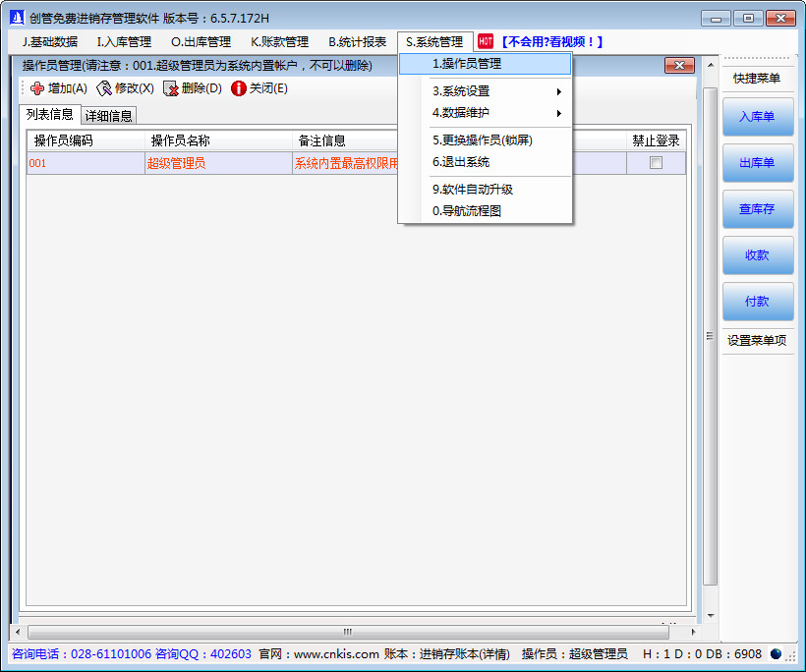The height and width of the screenshot is (672, 806).
Task: Click the red Close info icon
Action: (239, 88)
